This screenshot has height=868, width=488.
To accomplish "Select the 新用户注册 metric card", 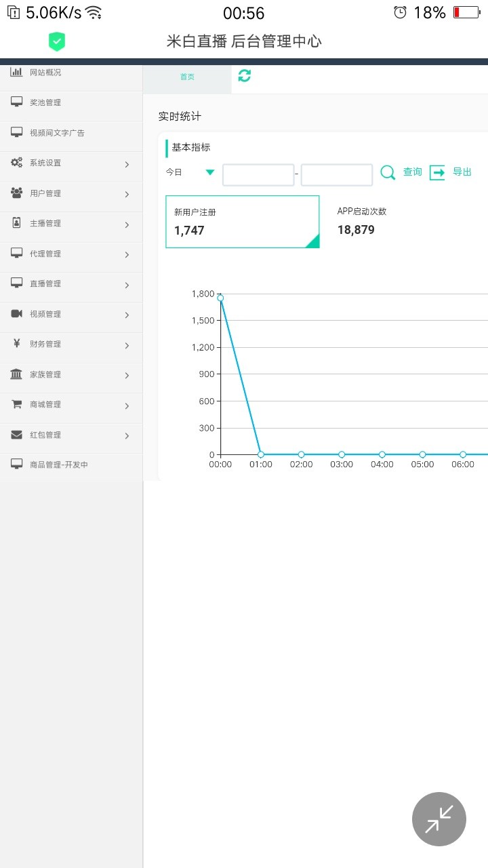I will (x=242, y=222).
